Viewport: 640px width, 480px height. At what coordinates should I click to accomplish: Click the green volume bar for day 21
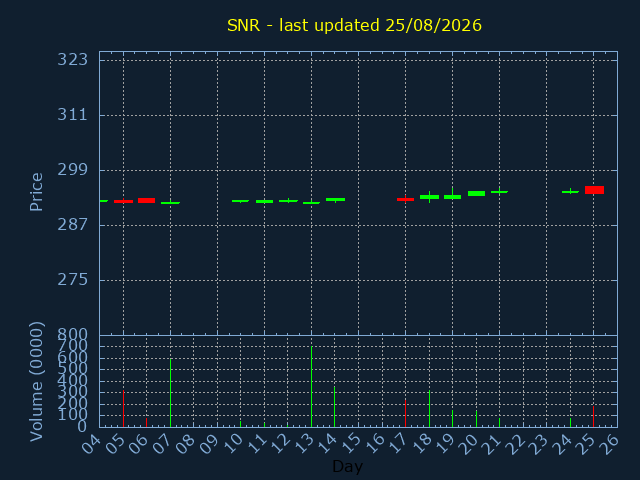[500, 422]
